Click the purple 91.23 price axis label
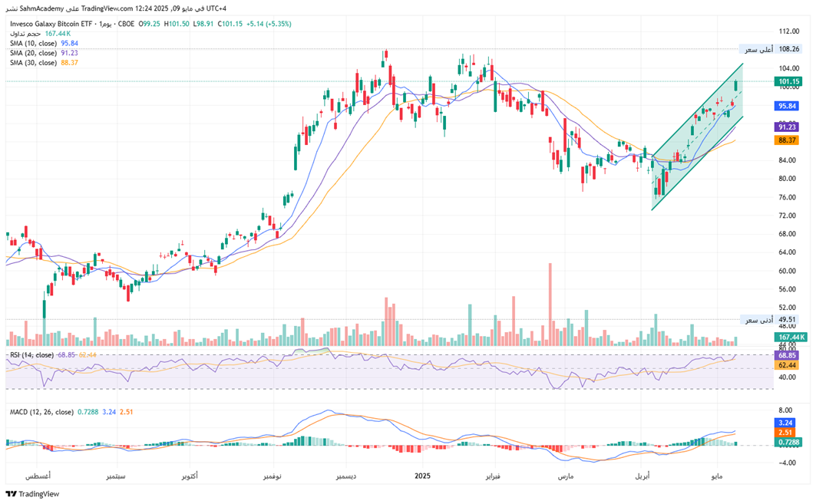Screen dimensions: 816x504 click(787, 127)
